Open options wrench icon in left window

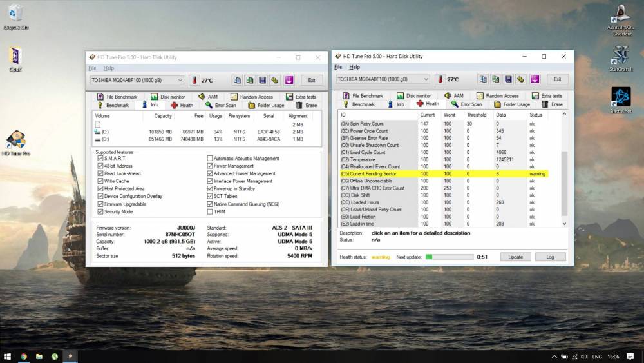275,80
